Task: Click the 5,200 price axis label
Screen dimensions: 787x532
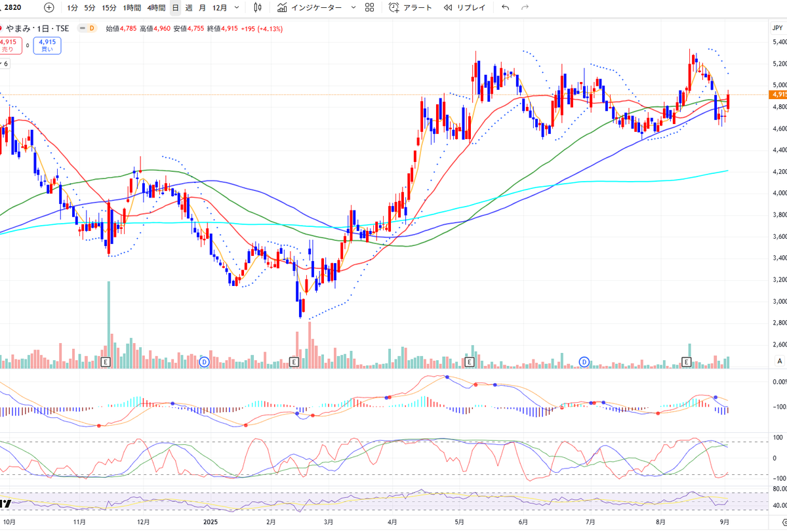Action: point(779,64)
